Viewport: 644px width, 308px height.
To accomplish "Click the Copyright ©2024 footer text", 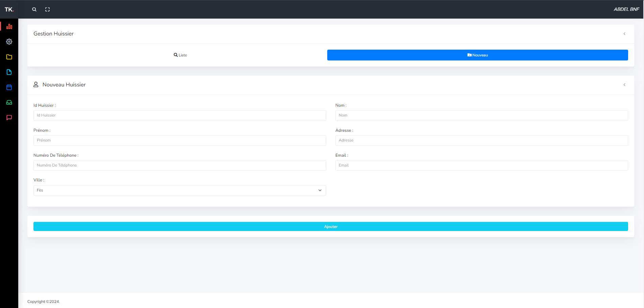I will (x=44, y=302).
